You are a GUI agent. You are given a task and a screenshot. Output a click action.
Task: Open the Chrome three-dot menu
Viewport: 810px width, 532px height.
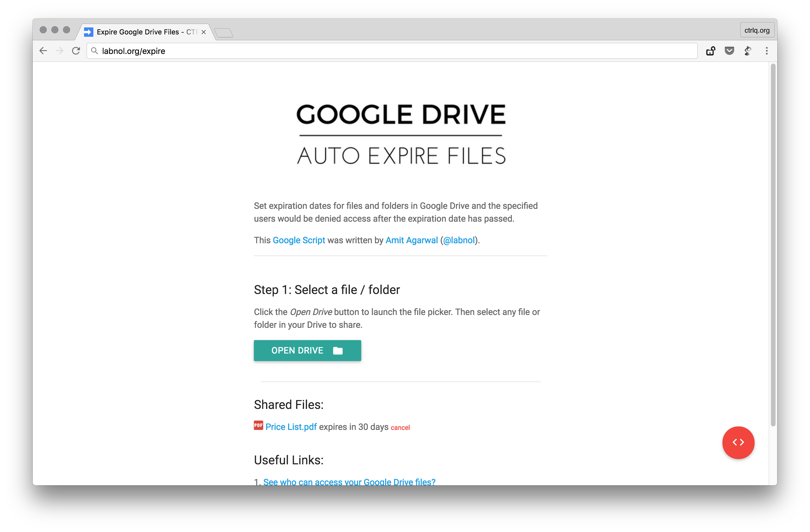[767, 51]
